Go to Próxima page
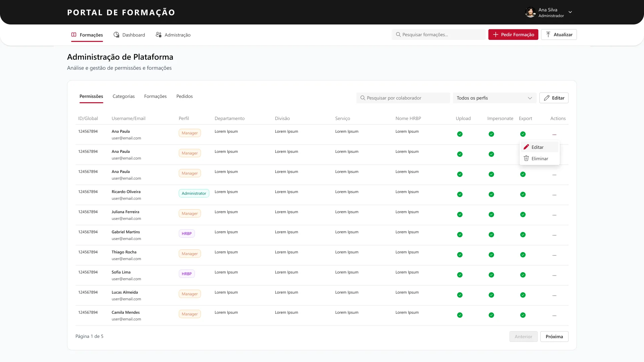This screenshot has height=362, width=644. point(554,337)
